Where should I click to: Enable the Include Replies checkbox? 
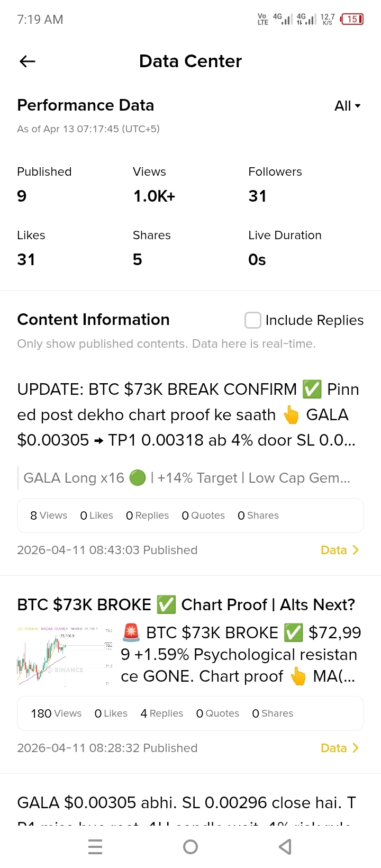pyautogui.click(x=253, y=320)
